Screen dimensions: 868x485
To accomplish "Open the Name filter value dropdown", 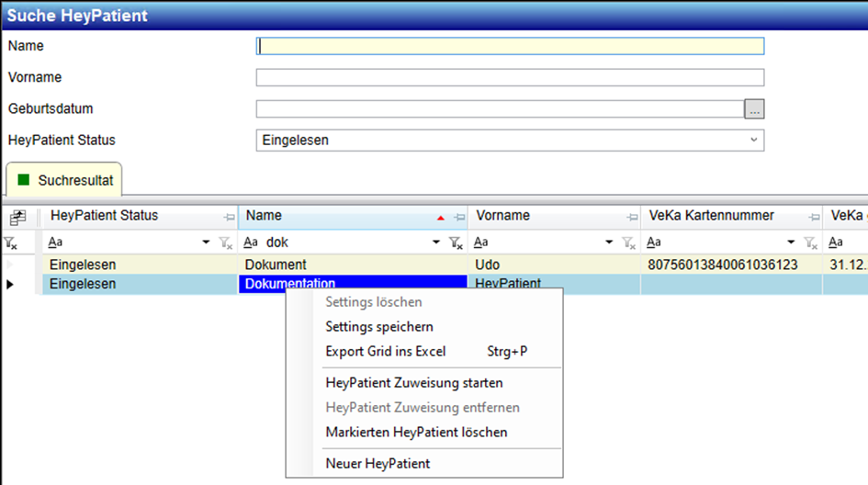I will click(x=436, y=242).
